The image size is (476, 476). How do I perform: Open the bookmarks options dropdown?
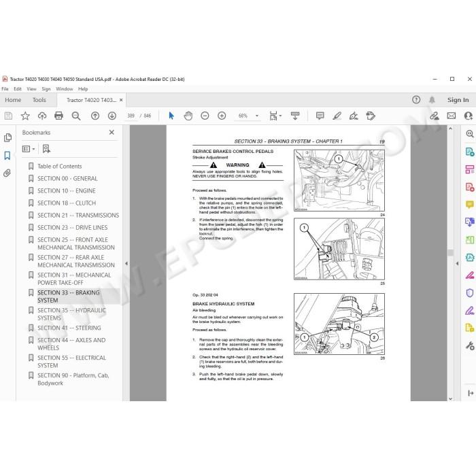[x=29, y=149]
